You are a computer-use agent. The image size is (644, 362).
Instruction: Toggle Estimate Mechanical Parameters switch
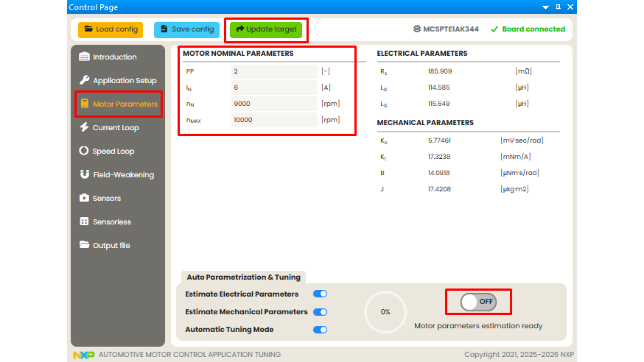[320, 312]
